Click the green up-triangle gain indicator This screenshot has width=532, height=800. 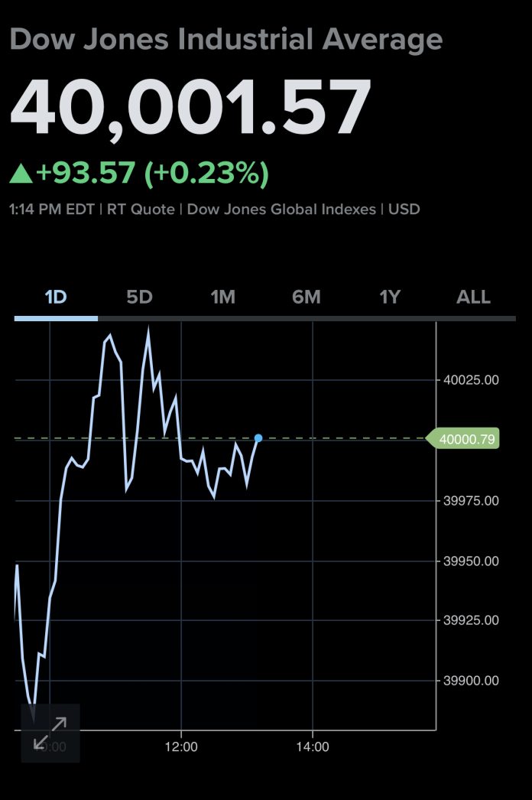point(21,174)
